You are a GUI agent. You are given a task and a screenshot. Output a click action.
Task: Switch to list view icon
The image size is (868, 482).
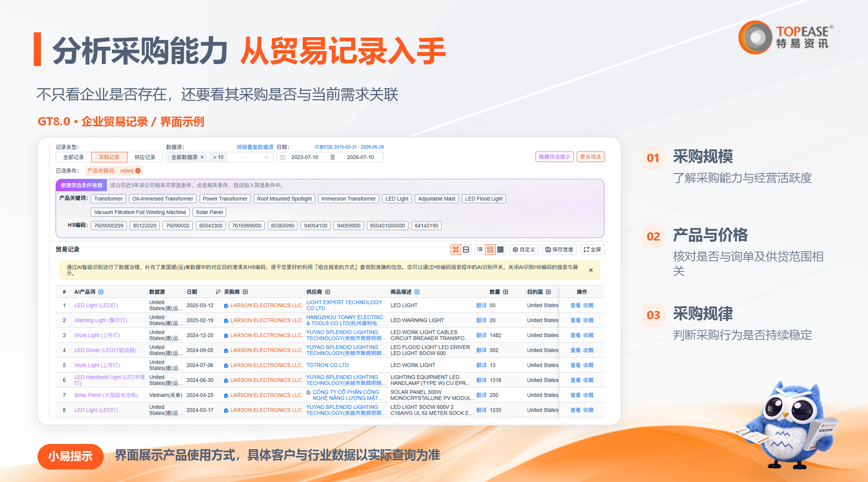pyautogui.click(x=479, y=249)
